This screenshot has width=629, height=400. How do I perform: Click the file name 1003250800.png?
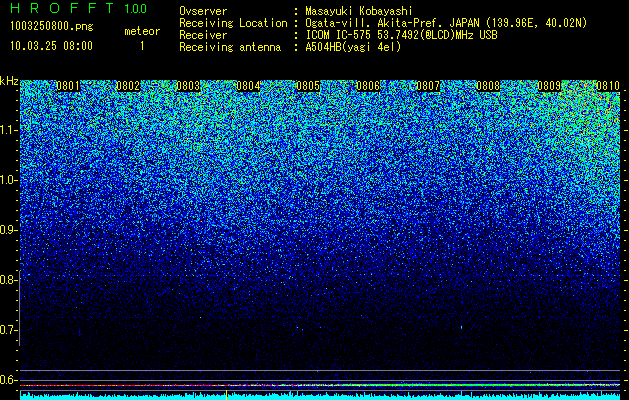(x=52, y=26)
